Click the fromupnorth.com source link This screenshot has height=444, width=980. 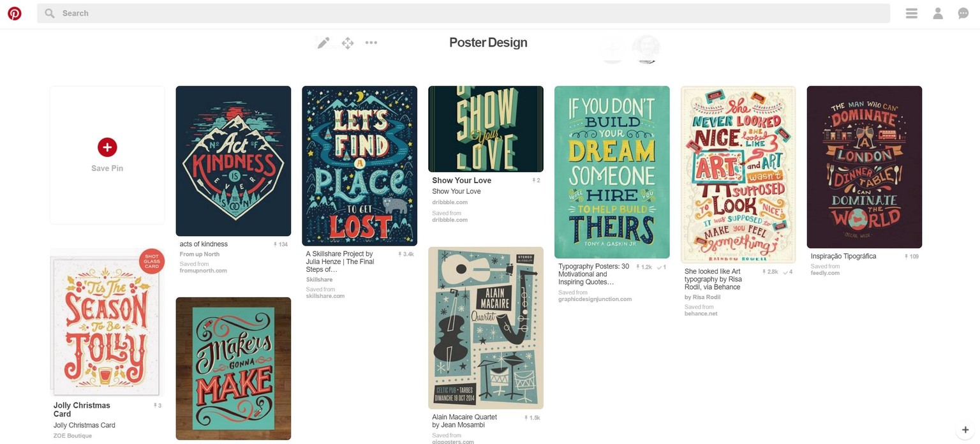204,270
